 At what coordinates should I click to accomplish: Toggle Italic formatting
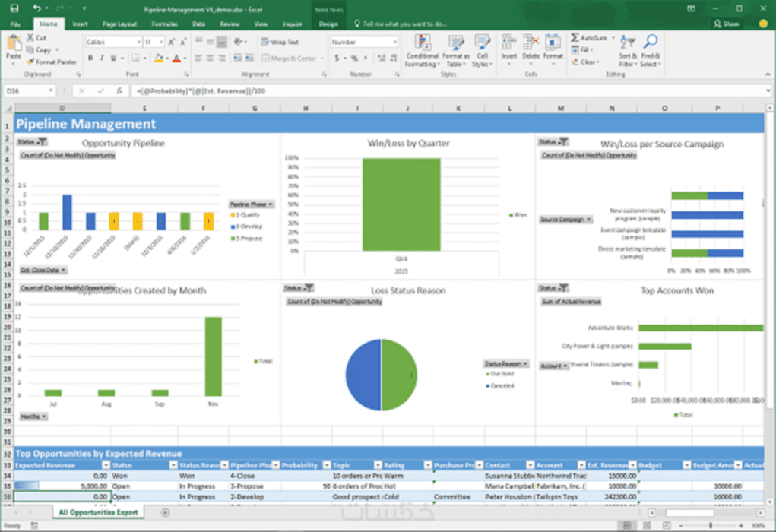[x=102, y=59]
